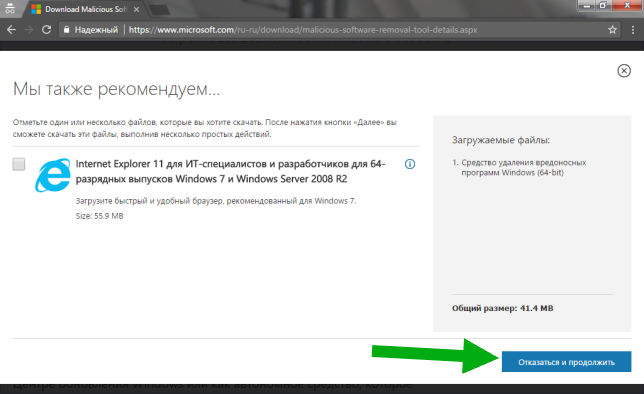Click the Internet Explorer 11 title text
Image resolution: width=644 pixels, height=394 pixels.
click(230, 171)
